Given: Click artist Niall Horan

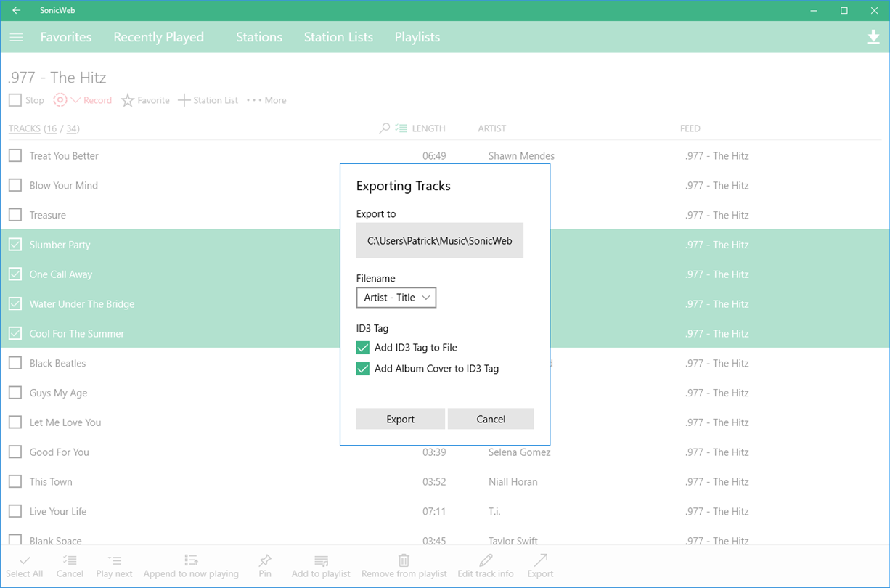Looking at the screenshot, I should (513, 482).
